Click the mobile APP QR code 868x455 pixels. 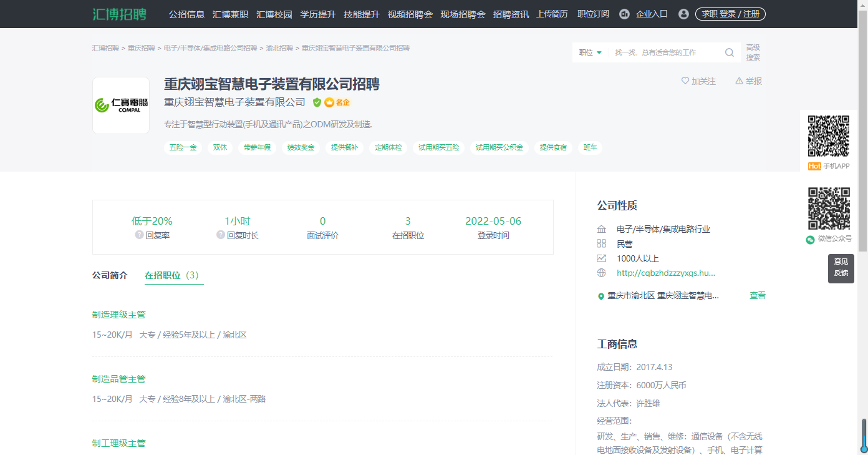point(829,136)
